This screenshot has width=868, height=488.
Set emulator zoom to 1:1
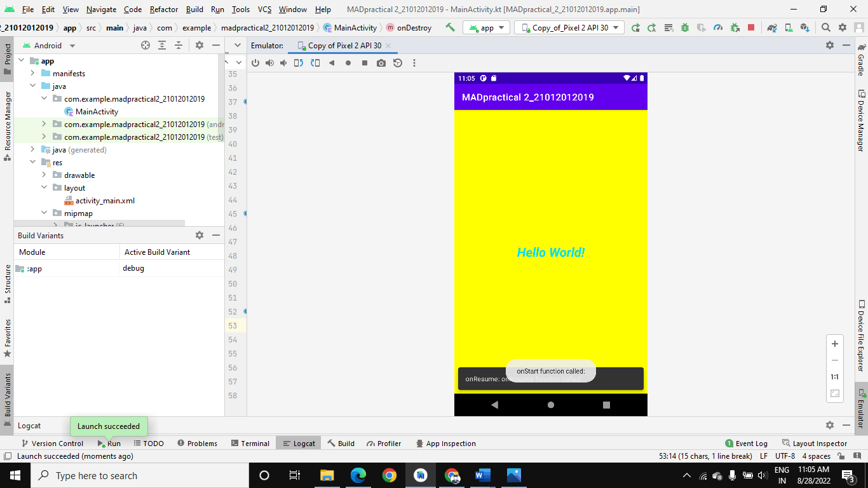[835, 377]
